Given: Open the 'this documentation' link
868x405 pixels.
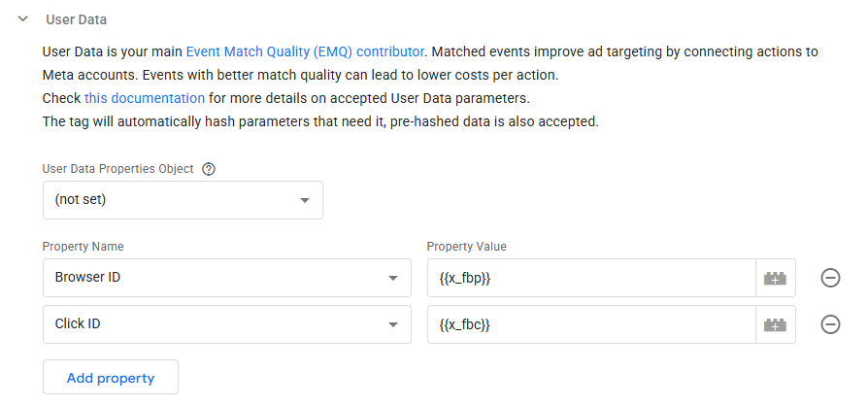Looking at the screenshot, I should [145, 98].
